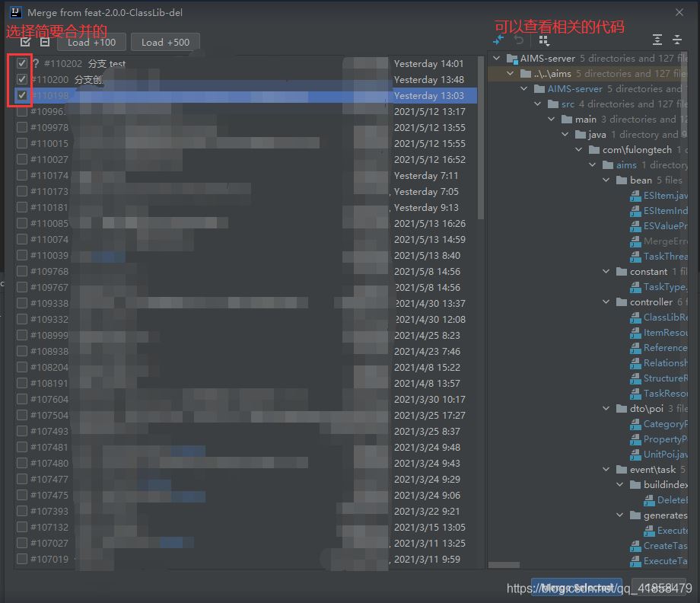Click the CategoryP file icon
700x603 pixels.
tap(635, 424)
